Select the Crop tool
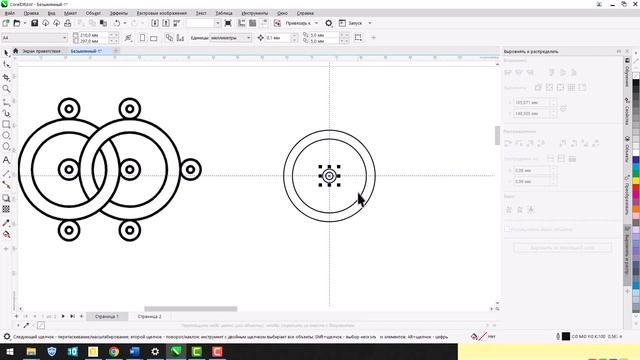Image resolution: width=640 pixels, height=360 pixels. (6, 77)
